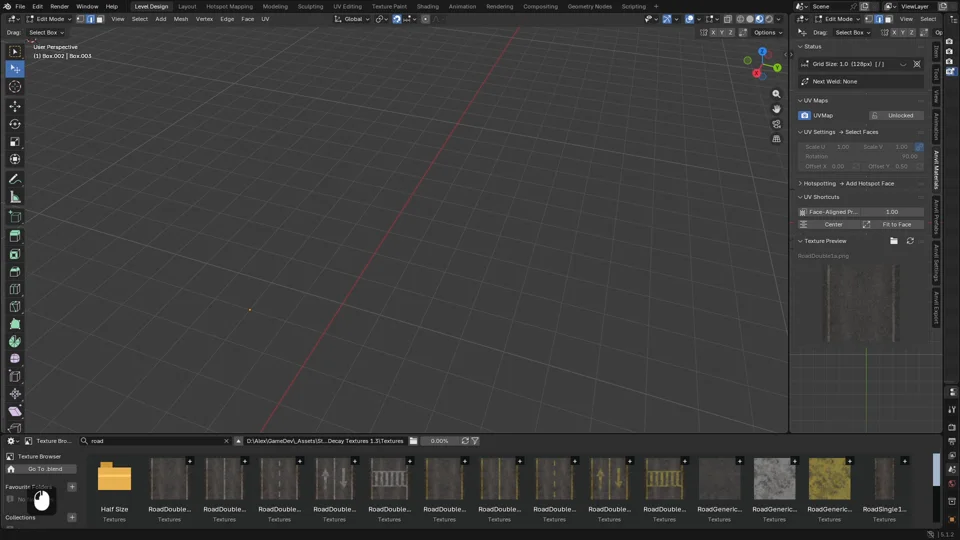
Task: Enable vertex select mode in main viewport
Action: click(80, 19)
